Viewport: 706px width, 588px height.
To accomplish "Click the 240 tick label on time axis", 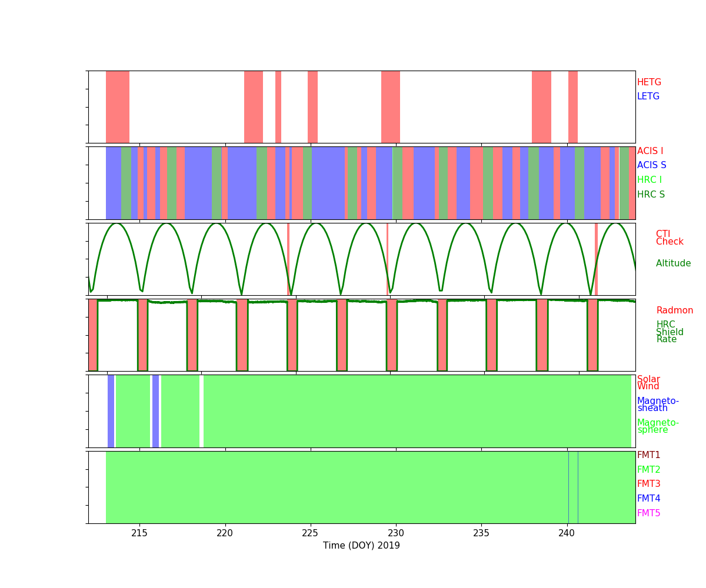I will click(567, 533).
